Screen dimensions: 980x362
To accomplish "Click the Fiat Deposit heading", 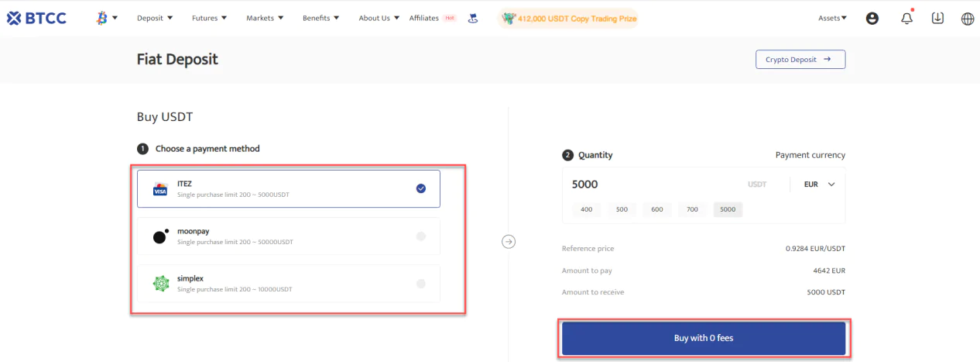I will [x=177, y=59].
